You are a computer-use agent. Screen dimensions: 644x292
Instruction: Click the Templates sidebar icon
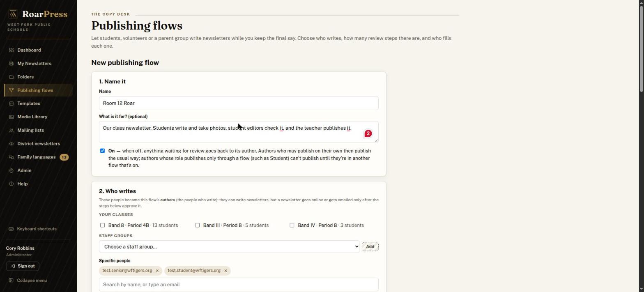point(11,103)
